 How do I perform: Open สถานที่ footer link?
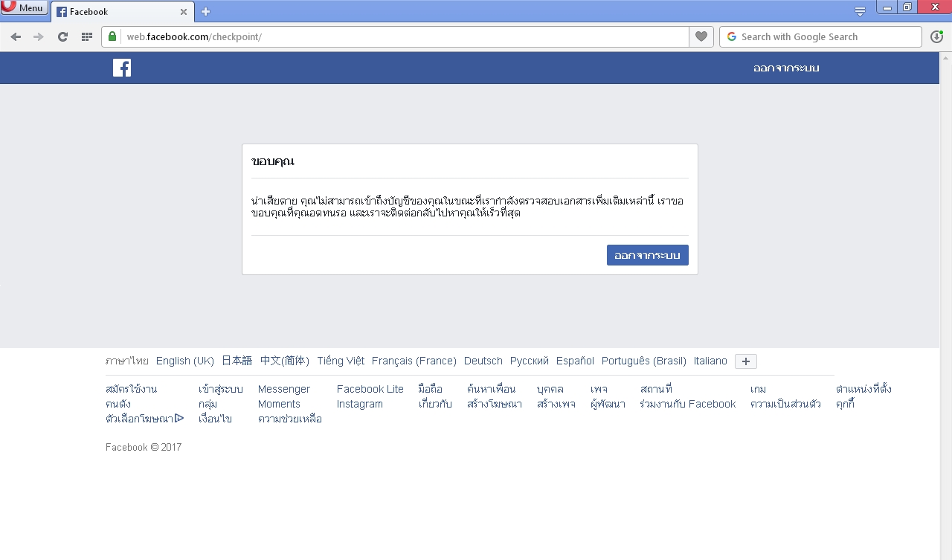tap(656, 389)
